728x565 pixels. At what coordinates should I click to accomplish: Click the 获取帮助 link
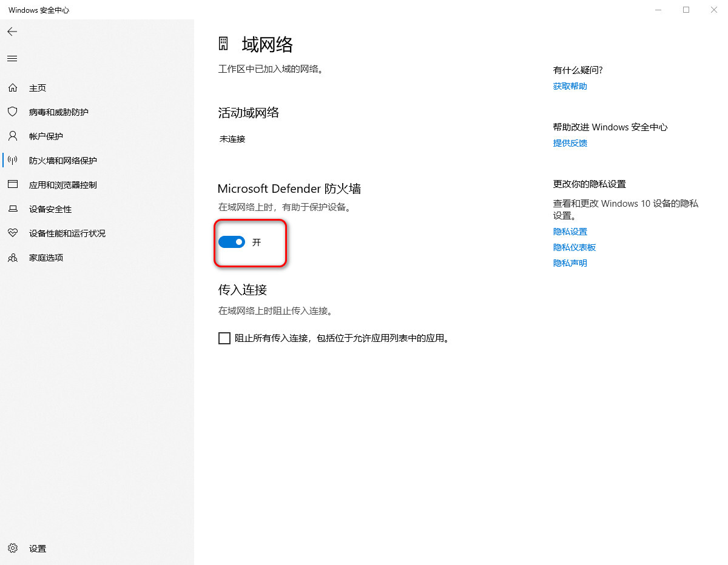[570, 86]
